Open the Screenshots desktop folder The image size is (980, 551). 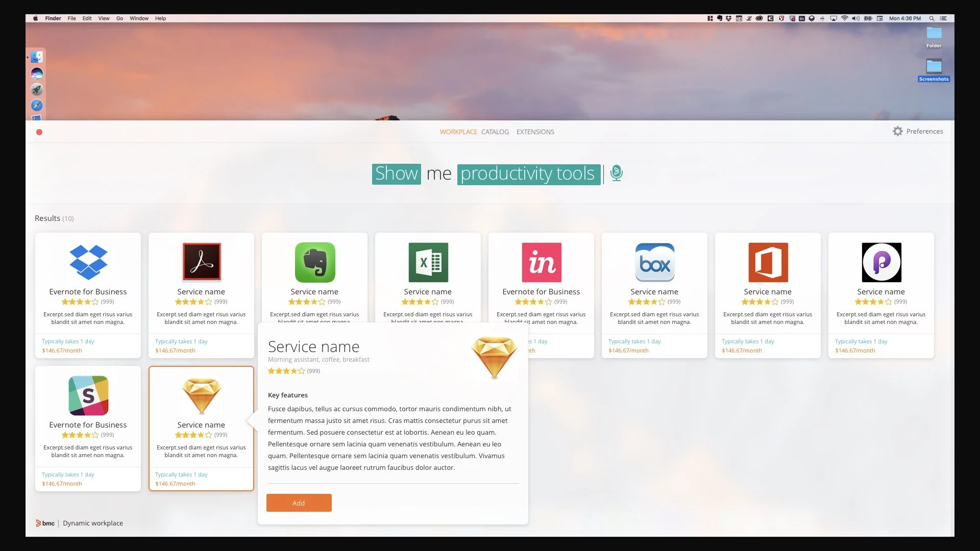click(934, 66)
